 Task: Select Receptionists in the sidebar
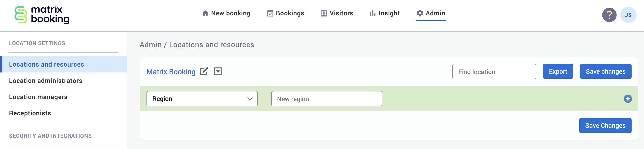[x=30, y=113]
